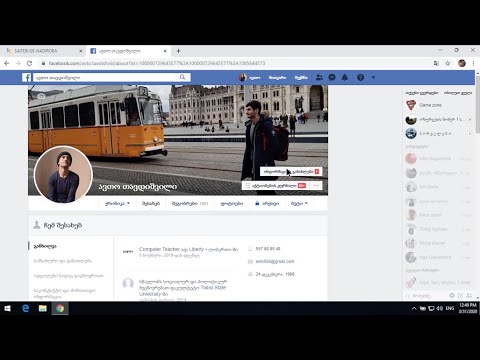Open third group row in right sidebar
This screenshot has width=480, height=360.
point(438,133)
